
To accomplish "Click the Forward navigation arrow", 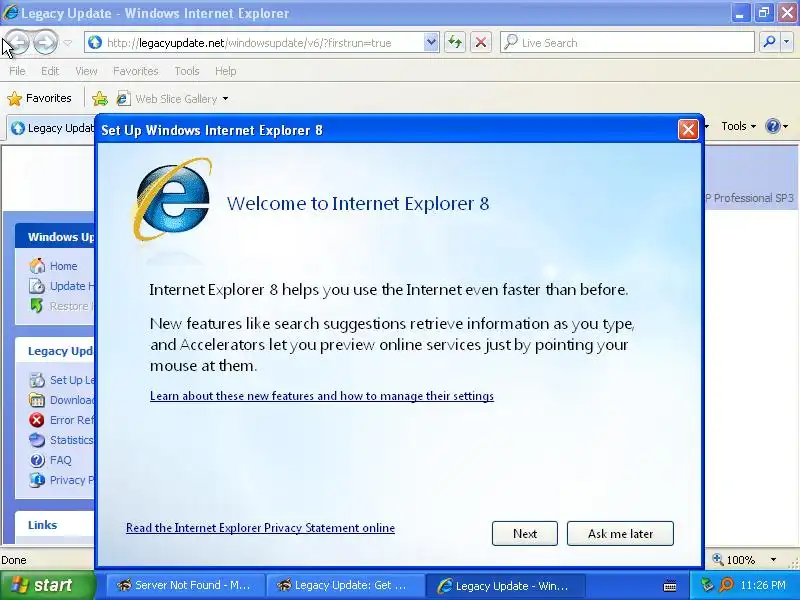I will pyautogui.click(x=45, y=42).
